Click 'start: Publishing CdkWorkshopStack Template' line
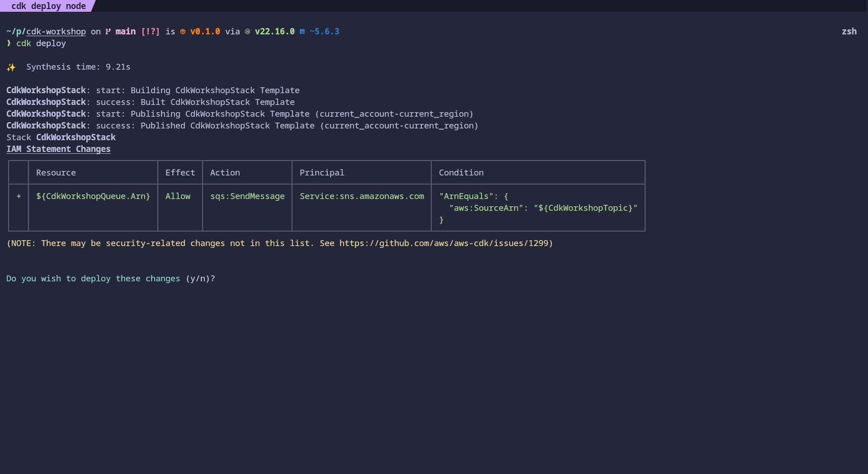Viewport: 868px width, 474px height. [284, 114]
